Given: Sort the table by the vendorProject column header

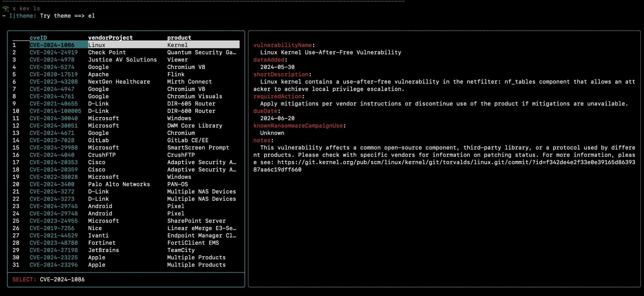Looking at the screenshot, I should (x=110, y=37).
